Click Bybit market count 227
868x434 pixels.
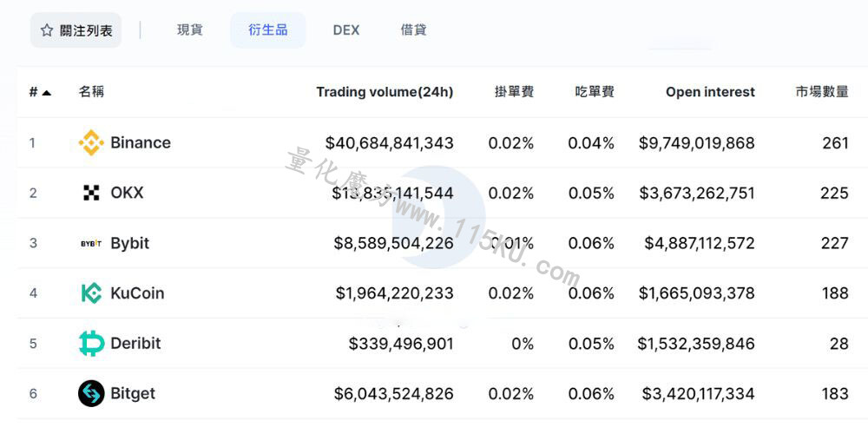click(x=835, y=244)
